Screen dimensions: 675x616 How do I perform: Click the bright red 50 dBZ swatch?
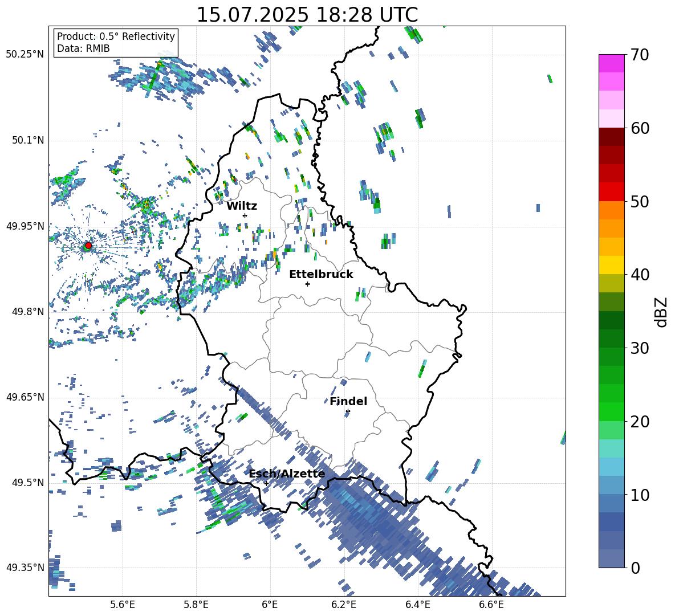pyautogui.click(x=611, y=192)
